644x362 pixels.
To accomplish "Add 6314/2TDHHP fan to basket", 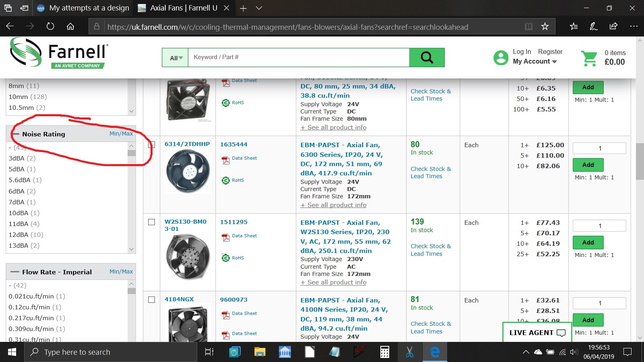I will (588, 165).
